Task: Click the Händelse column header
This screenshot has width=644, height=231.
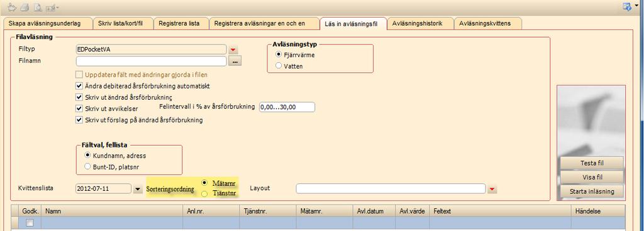Action: click(x=597, y=212)
